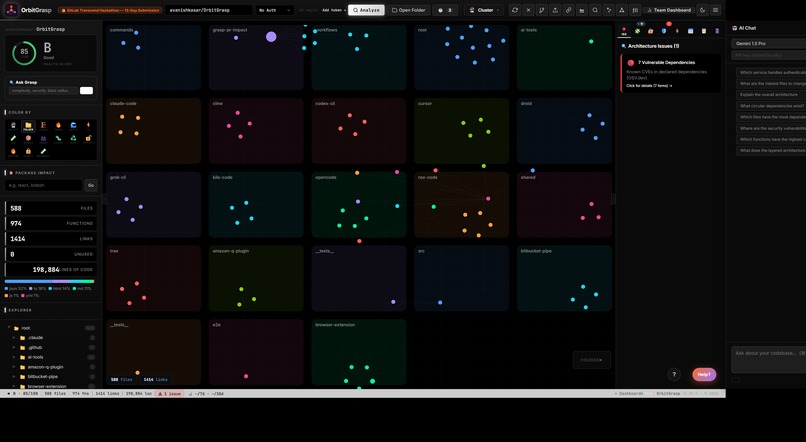Open the notepad panel tab
The image size is (806, 442).
tap(704, 31)
